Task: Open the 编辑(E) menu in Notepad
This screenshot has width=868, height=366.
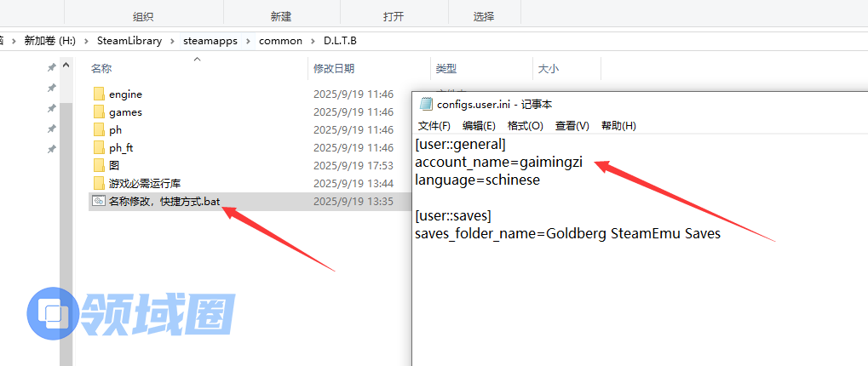Action: click(x=479, y=126)
